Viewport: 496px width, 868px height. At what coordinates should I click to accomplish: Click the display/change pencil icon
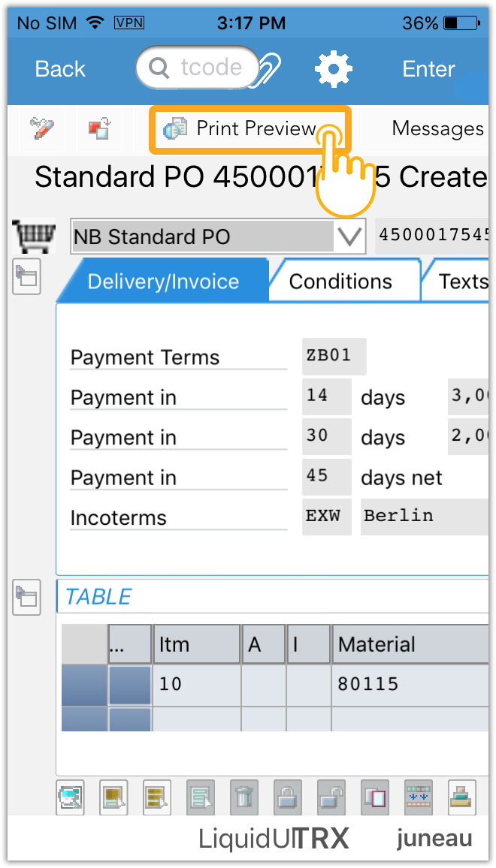42,128
